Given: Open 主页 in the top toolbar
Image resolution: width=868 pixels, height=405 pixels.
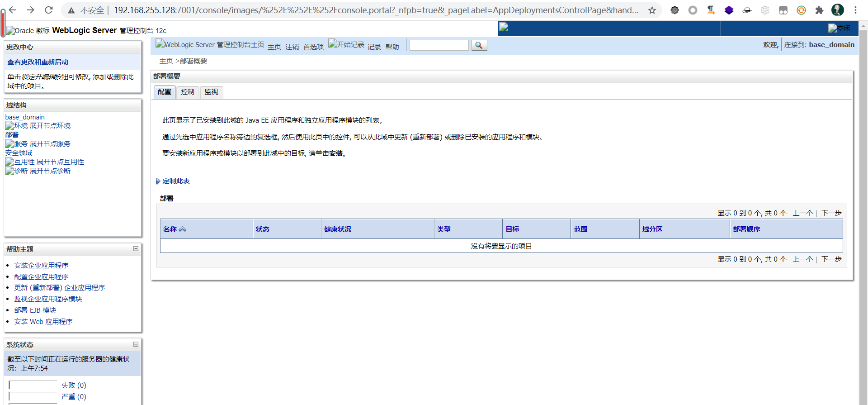Looking at the screenshot, I should pos(274,47).
